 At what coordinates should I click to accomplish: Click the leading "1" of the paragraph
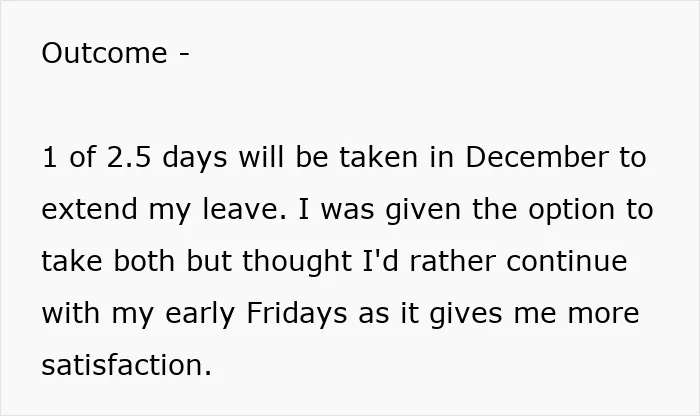[x=50, y=157]
